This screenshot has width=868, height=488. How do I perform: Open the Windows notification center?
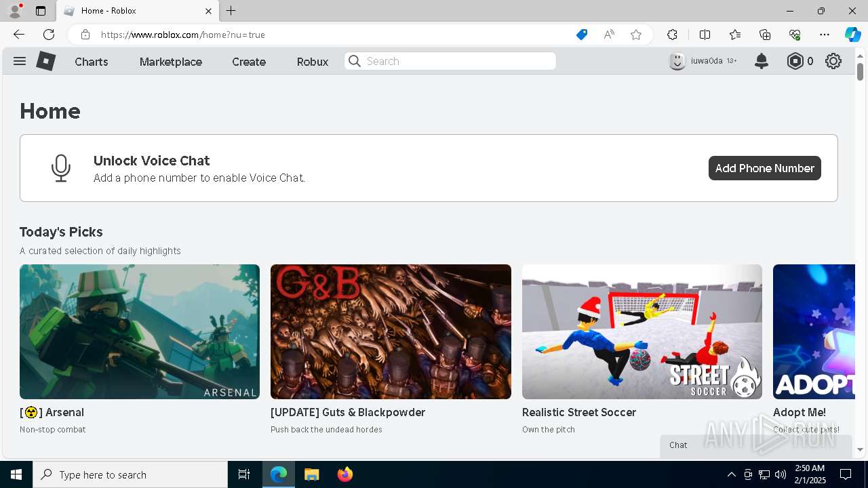pos(846,474)
